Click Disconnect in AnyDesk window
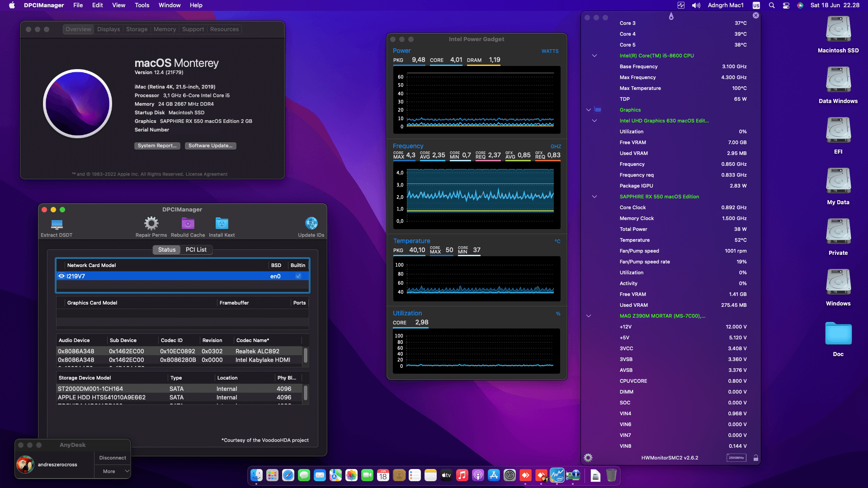This screenshot has height=488, width=868. (113, 458)
